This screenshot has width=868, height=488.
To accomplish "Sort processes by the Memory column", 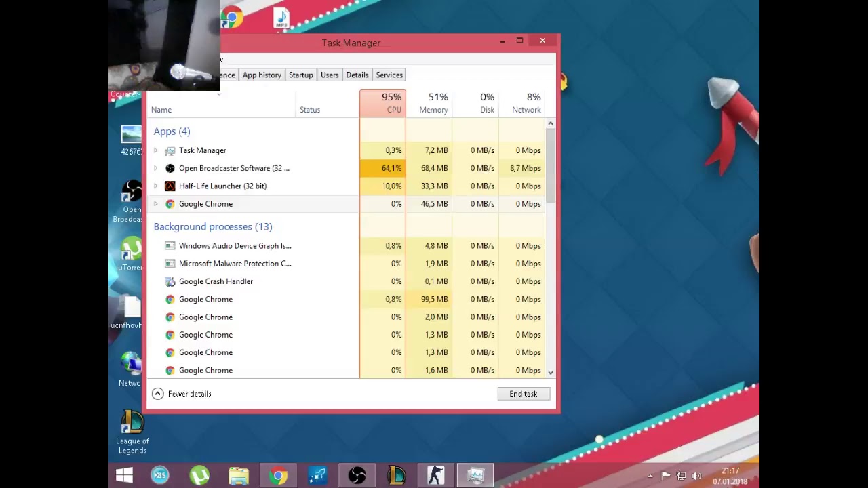I will point(429,103).
